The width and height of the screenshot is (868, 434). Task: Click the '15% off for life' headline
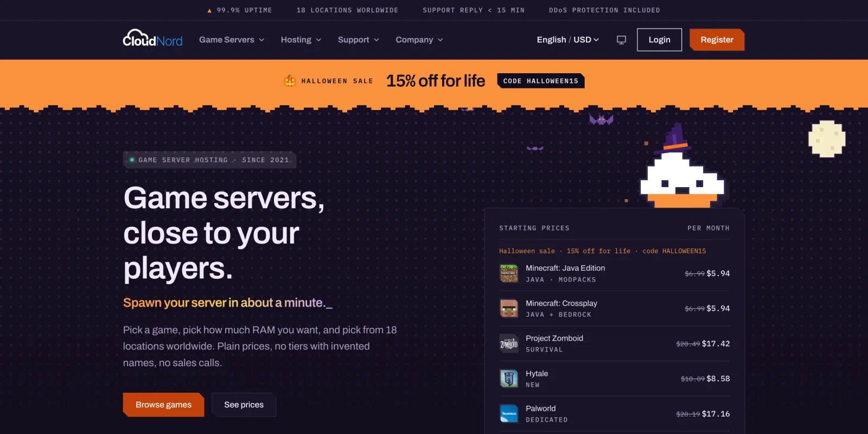pos(436,81)
